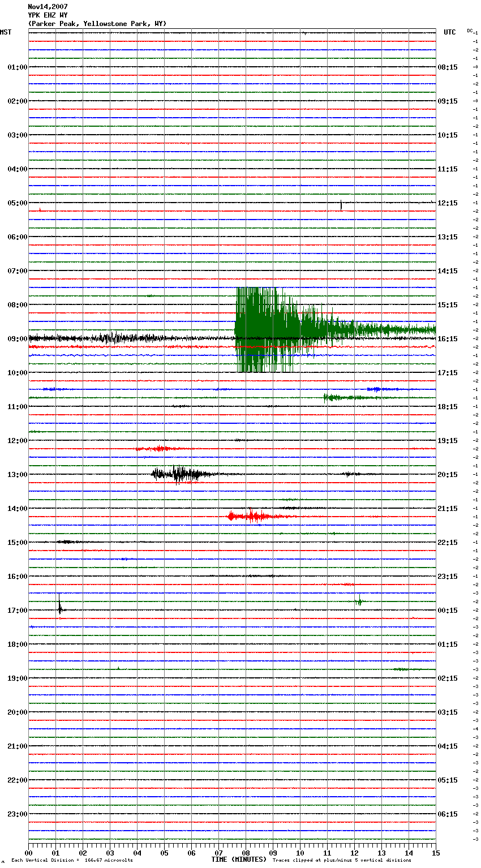481x868 pixels.
Task: Click minute tick label 11 on bottom axis
Action: [x=327, y=853]
